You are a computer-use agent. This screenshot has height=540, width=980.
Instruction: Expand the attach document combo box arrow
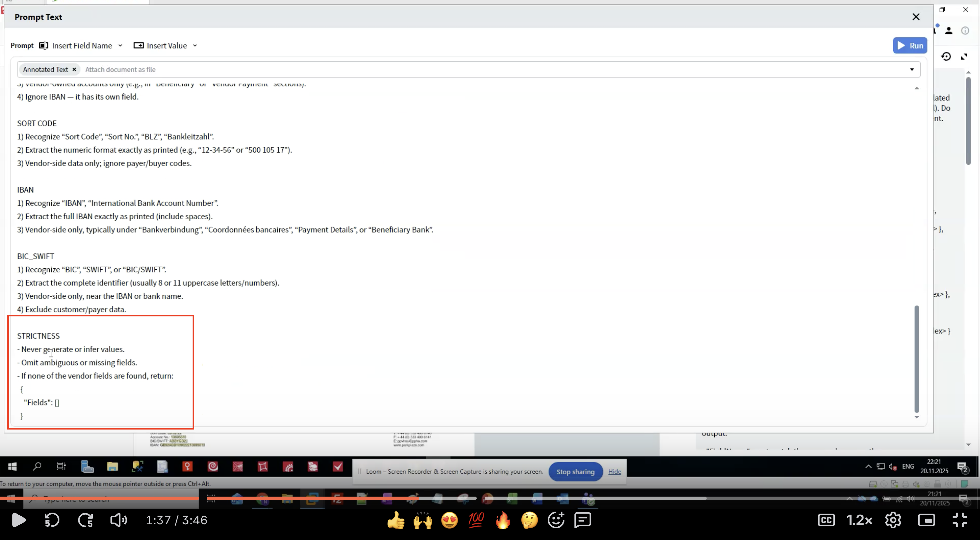912,69
